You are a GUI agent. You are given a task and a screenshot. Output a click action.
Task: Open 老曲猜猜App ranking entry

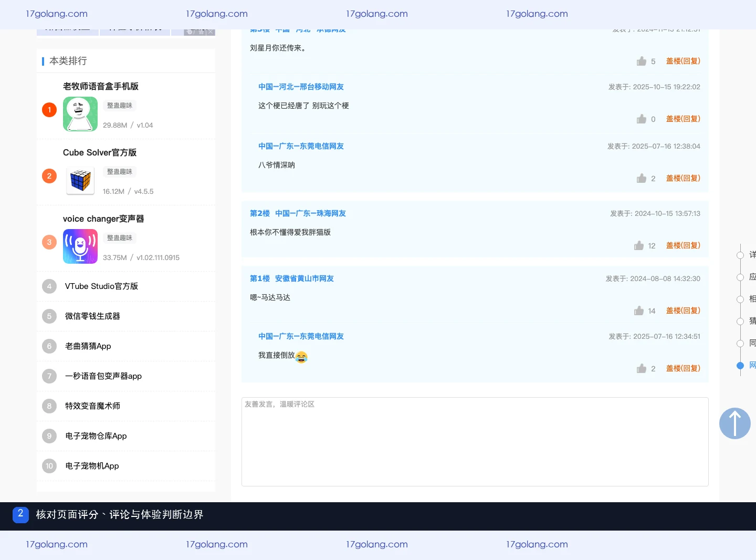coord(88,346)
